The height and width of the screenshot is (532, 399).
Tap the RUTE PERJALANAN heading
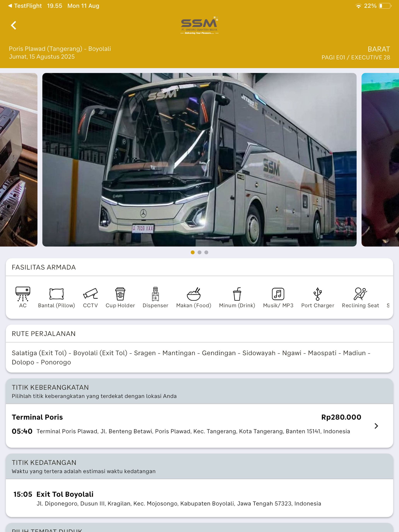(43, 334)
